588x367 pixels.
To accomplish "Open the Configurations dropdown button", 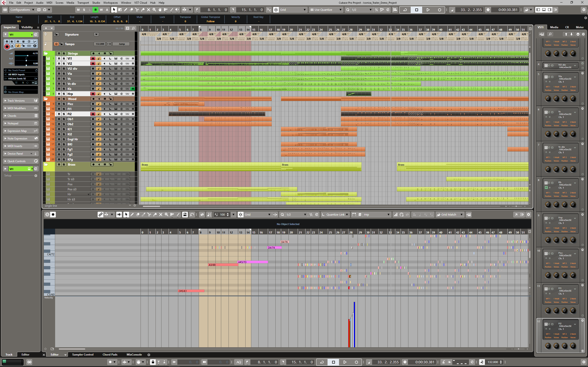I will pos(22,10).
